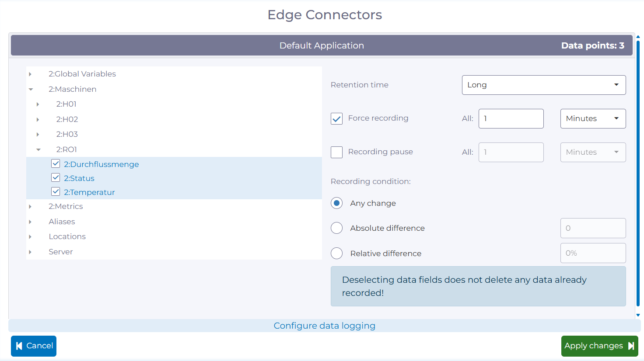644x361 pixels.
Task: Select the 2:Metrics label
Action: point(66,206)
